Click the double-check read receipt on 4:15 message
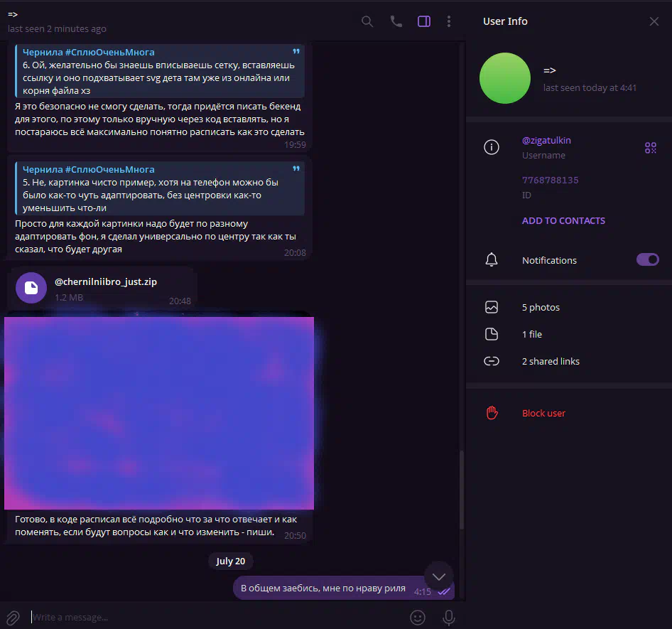The width and height of the screenshot is (672, 629). coord(445,592)
